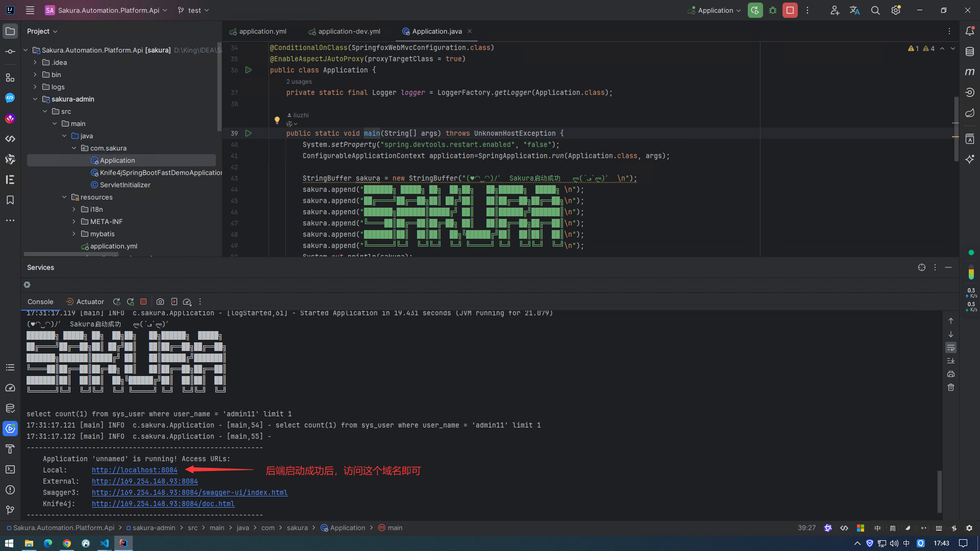Image resolution: width=980 pixels, height=551 pixels.
Task: Open Chrome from Windows taskbar
Action: tap(66, 543)
